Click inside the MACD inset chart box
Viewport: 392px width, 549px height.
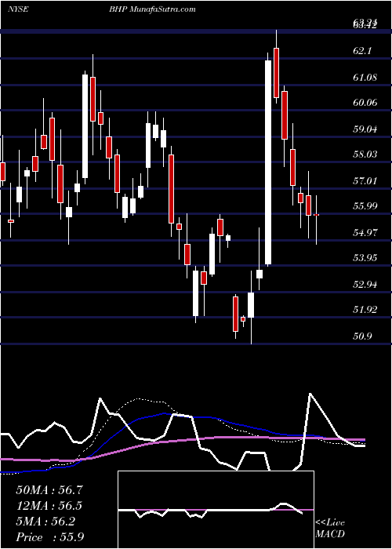pyautogui.click(x=216, y=510)
